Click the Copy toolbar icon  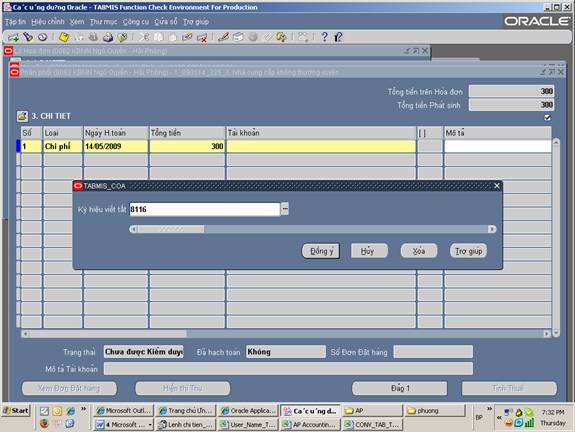158,37
